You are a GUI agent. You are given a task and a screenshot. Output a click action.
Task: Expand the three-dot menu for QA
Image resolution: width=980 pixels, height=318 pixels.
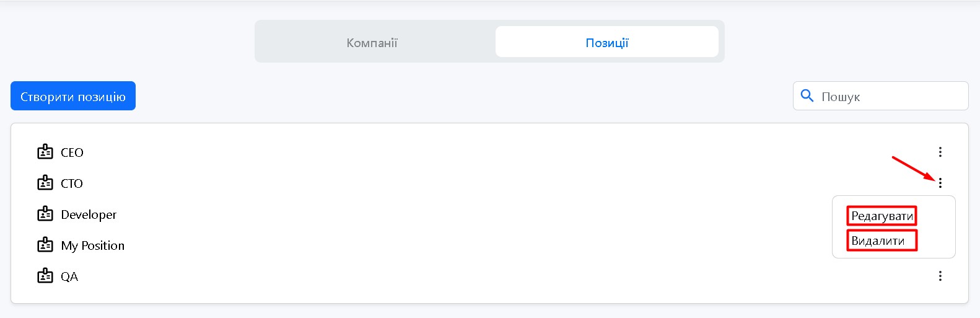[940, 276]
